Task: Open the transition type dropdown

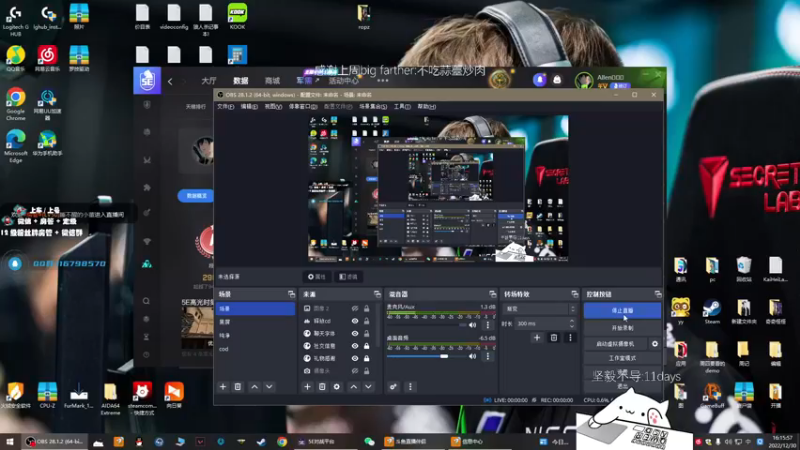Action: 540,309
